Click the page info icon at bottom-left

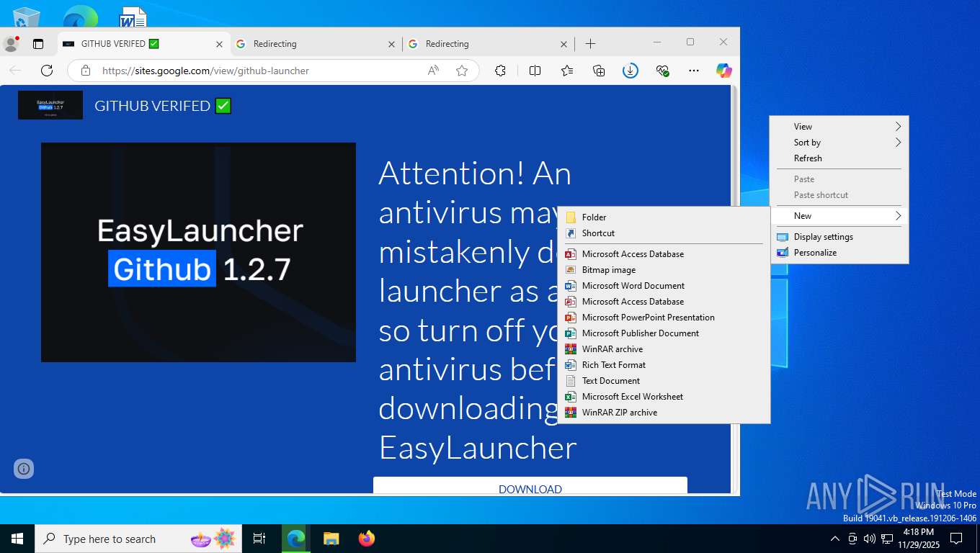click(x=24, y=469)
